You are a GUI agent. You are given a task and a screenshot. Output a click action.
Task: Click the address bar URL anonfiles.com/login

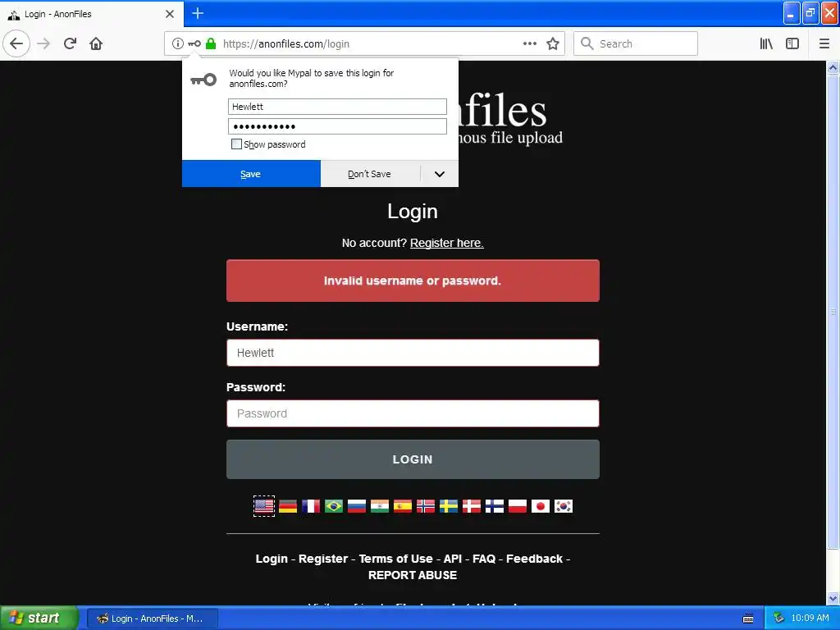(x=286, y=44)
